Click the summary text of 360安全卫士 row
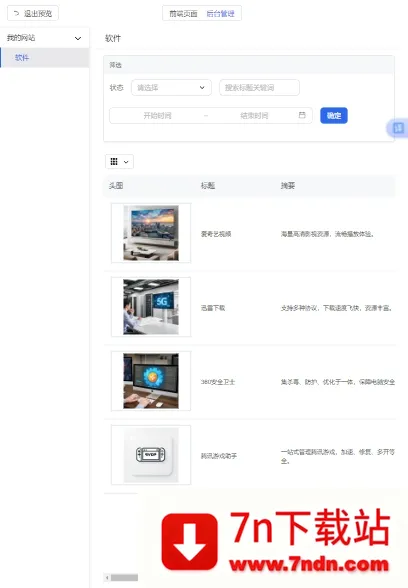The width and height of the screenshot is (408, 588). (338, 382)
